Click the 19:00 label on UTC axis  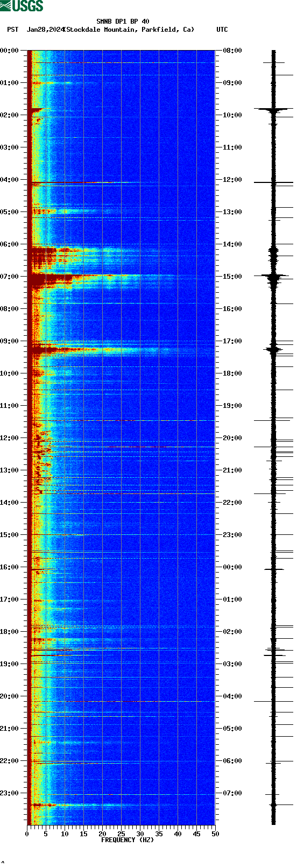232,406
